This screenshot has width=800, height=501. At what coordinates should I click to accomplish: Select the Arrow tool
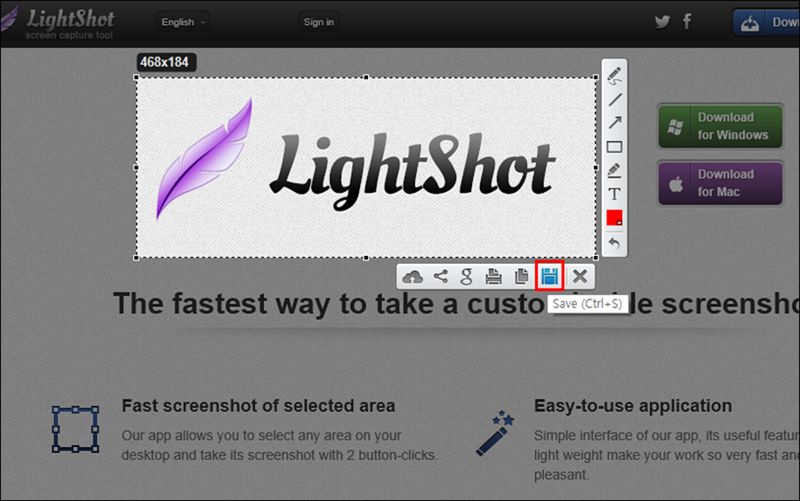[615, 122]
